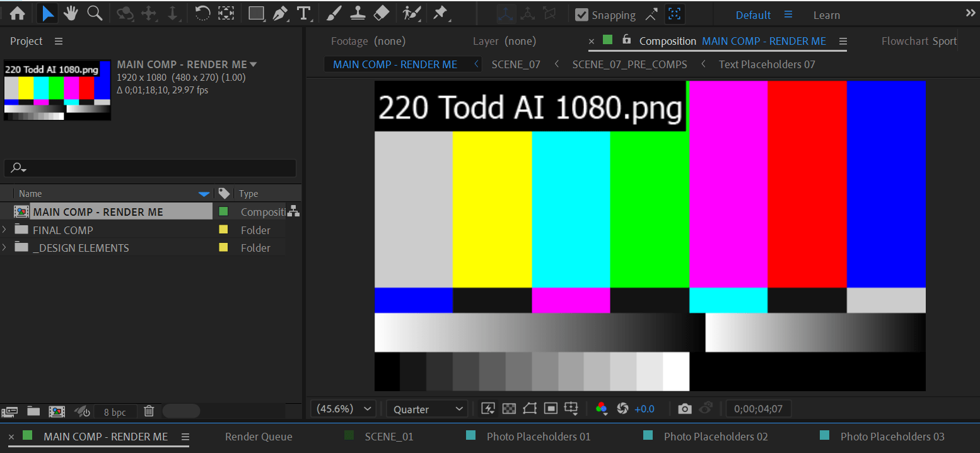Viewport: 980px width, 453px height.
Task: Select the Pen tool
Action: 280,13
